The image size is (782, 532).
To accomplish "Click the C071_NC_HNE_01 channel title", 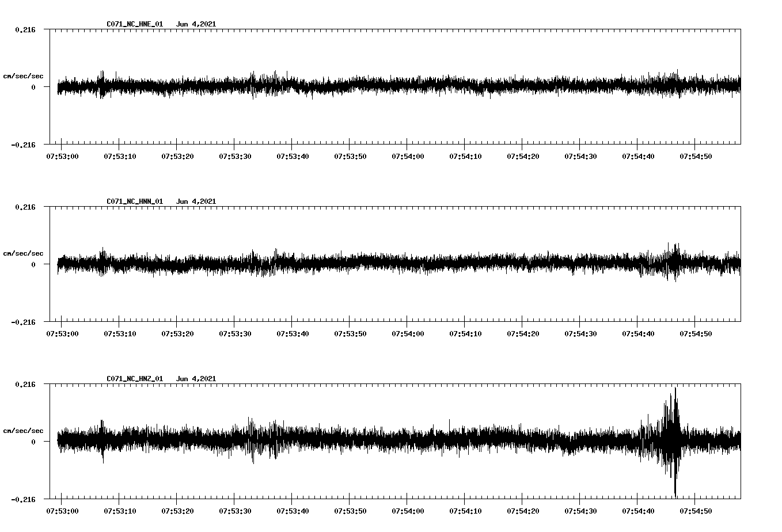I will click(x=135, y=24).
